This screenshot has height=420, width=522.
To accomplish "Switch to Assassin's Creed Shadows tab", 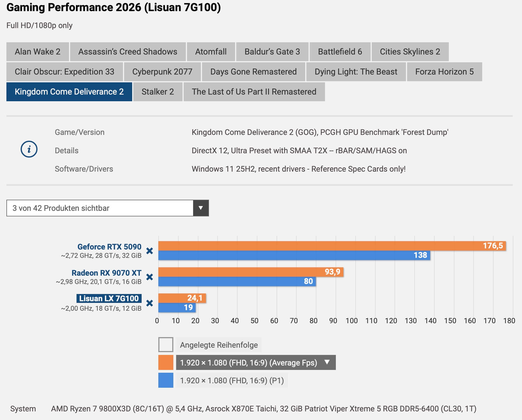I will [x=128, y=52].
